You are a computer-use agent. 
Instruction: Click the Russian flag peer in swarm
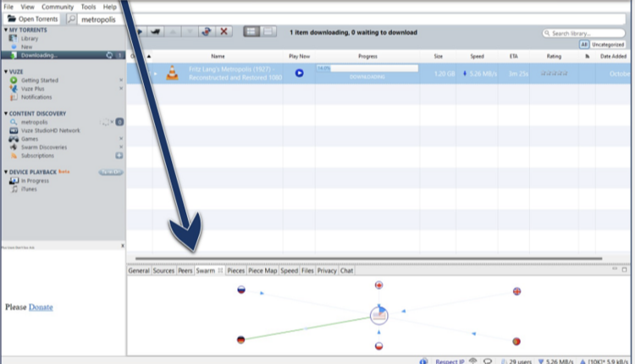(241, 290)
